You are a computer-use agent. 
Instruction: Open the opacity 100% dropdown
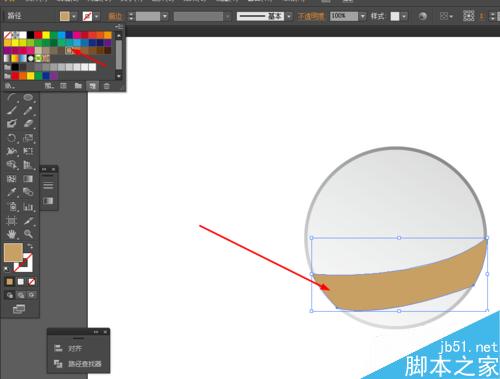click(363, 16)
